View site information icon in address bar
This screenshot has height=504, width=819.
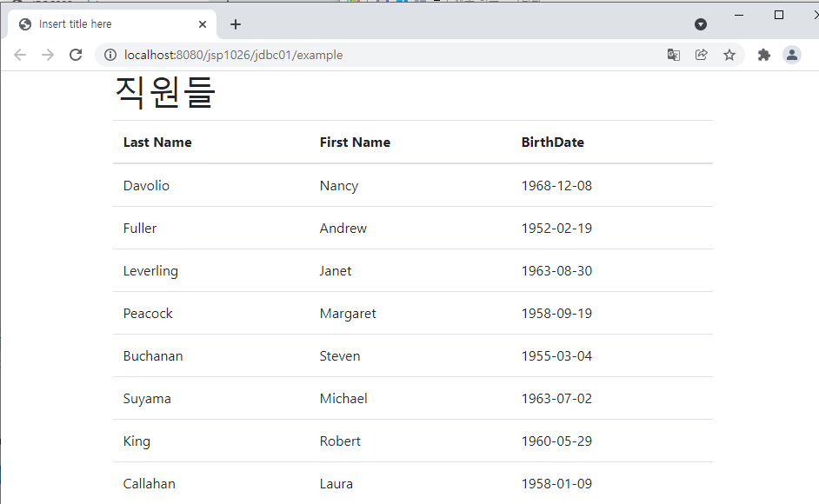coord(110,55)
